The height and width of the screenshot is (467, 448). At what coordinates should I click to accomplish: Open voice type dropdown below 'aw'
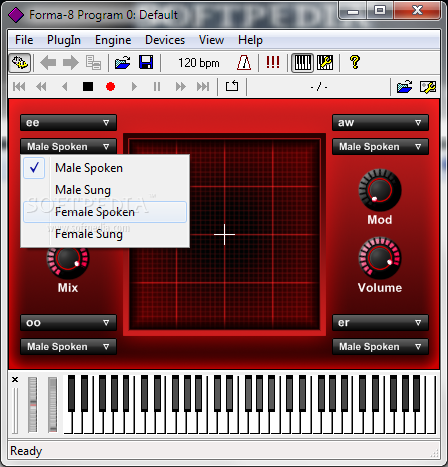[x=380, y=146]
